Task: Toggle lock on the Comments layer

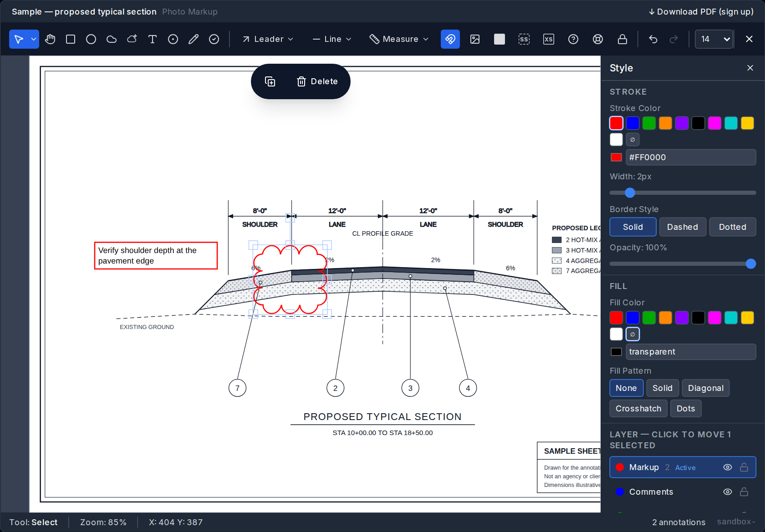Action: [744, 492]
